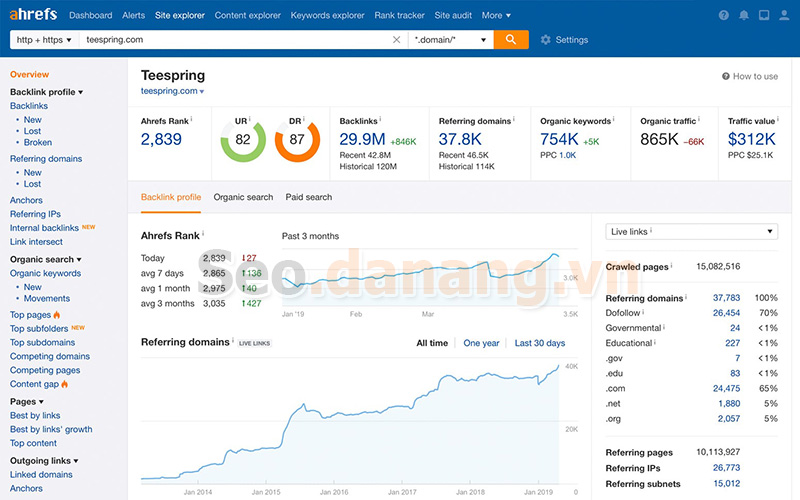Viewport: 800px width, 500px height.
Task: Open Competing domains in the sidebar
Action: click(50, 356)
